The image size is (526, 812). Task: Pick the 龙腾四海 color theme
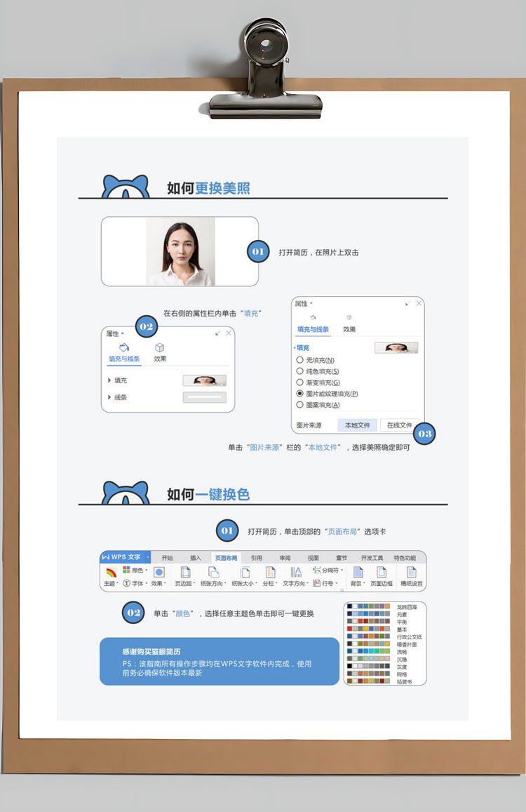(386, 606)
